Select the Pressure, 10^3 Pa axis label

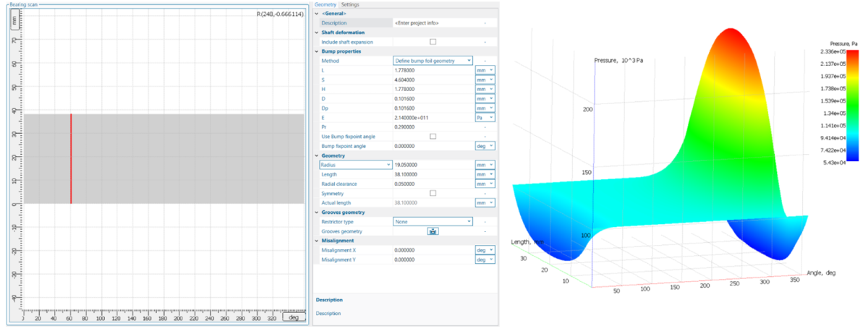coord(618,60)
